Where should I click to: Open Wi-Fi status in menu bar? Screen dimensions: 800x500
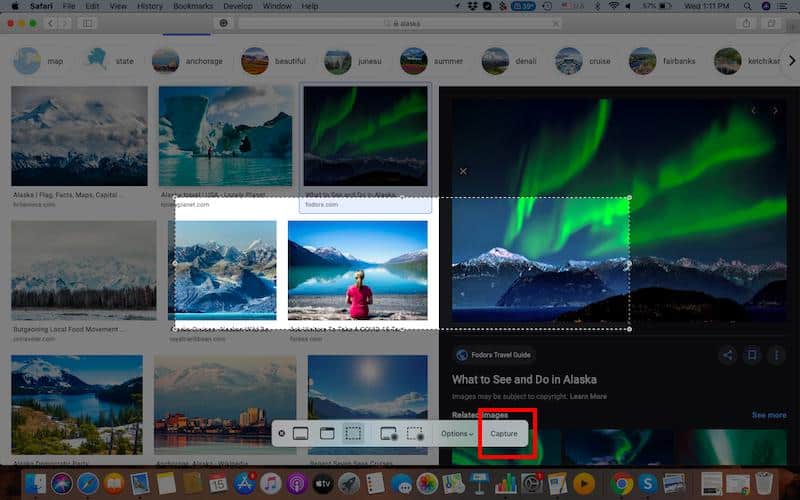coord(614,6)
